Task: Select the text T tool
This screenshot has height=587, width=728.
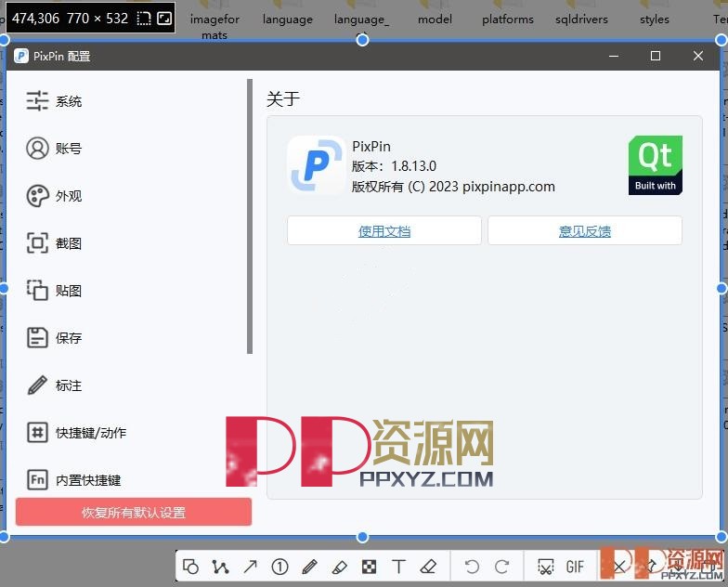Action: (399, 567)
